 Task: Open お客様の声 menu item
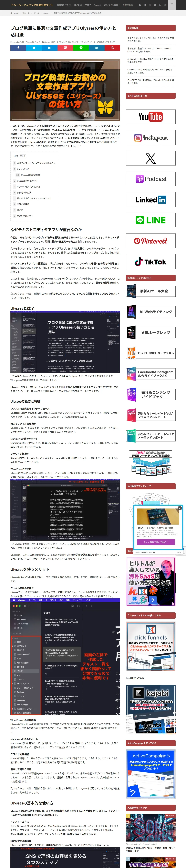point(128,5)
